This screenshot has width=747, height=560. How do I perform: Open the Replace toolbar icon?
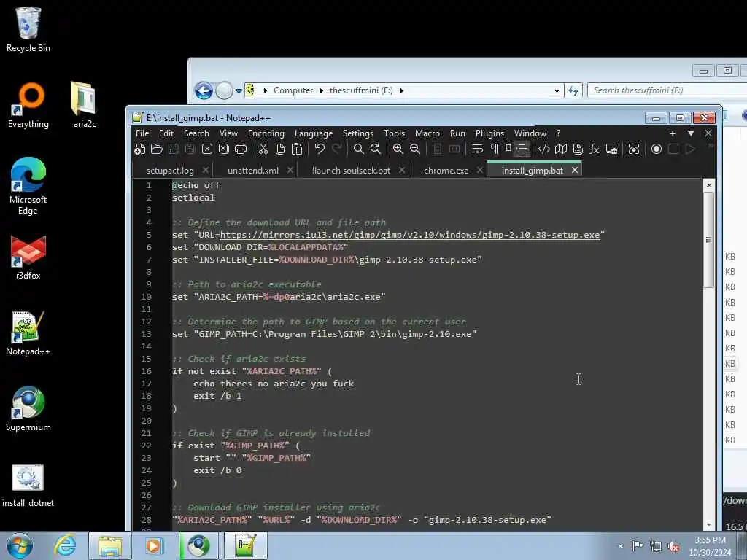376,149
